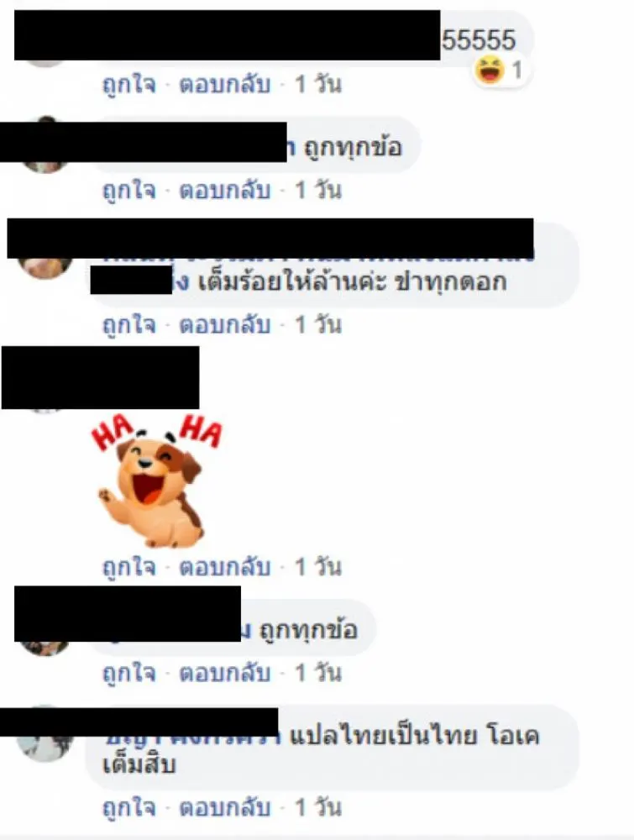Viewport: 634px width, 840px height.
Task: Click the laughing reaction emoji on first comment
Action: coord(490,71)
